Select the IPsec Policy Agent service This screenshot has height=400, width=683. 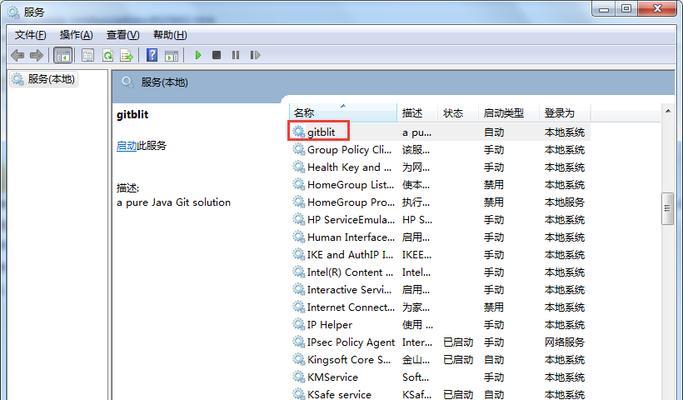pos(440,342)
